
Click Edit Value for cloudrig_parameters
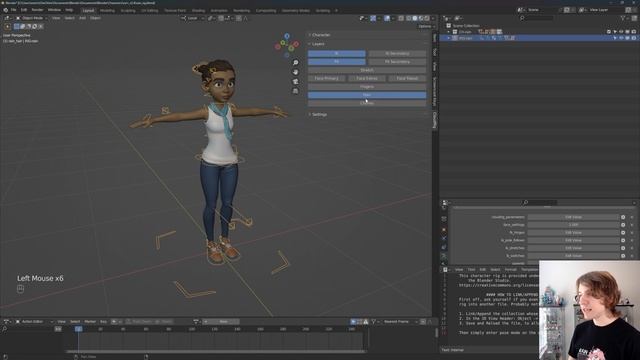tap(573, 217)
